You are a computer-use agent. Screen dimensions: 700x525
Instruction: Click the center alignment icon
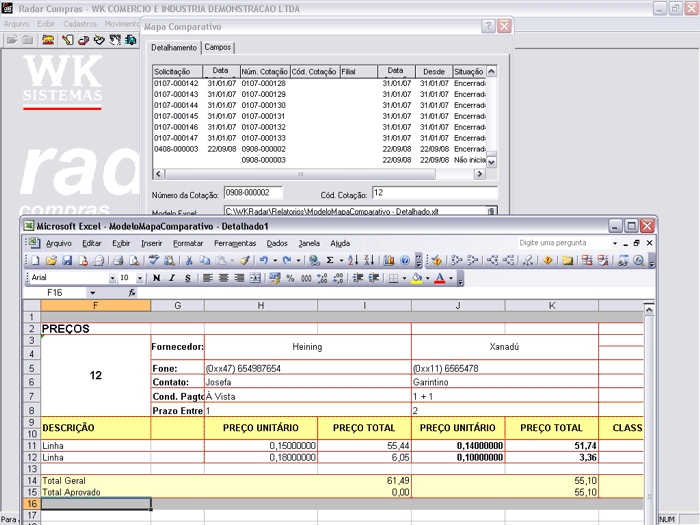224,278
